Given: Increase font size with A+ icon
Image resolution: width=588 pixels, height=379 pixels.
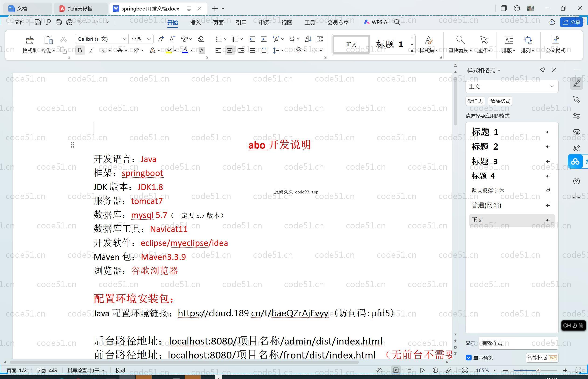Looking at the screenshot, I should click(161, 39).
